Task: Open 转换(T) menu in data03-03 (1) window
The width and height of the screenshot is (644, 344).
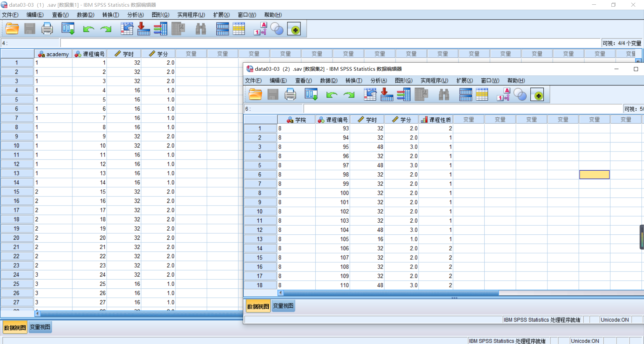Action: click(111, 15)
